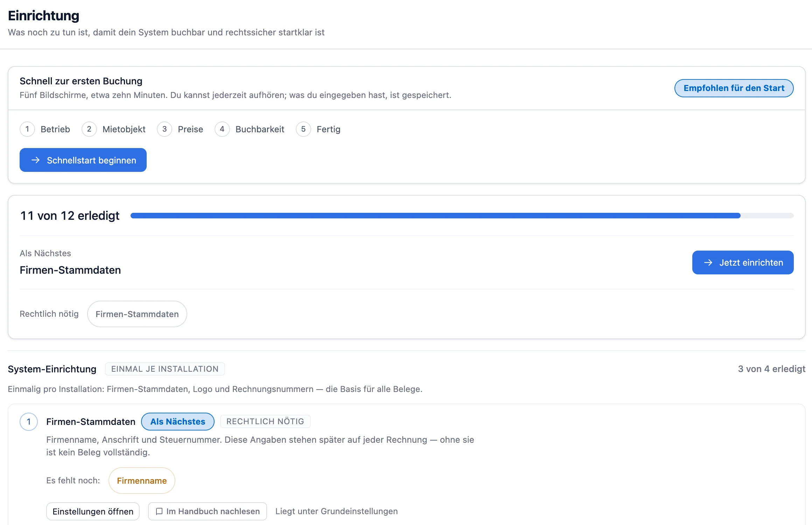Viewport: 812px width, 525px height.
Task: Click the Betrieb step label
Action: point(55,129)
